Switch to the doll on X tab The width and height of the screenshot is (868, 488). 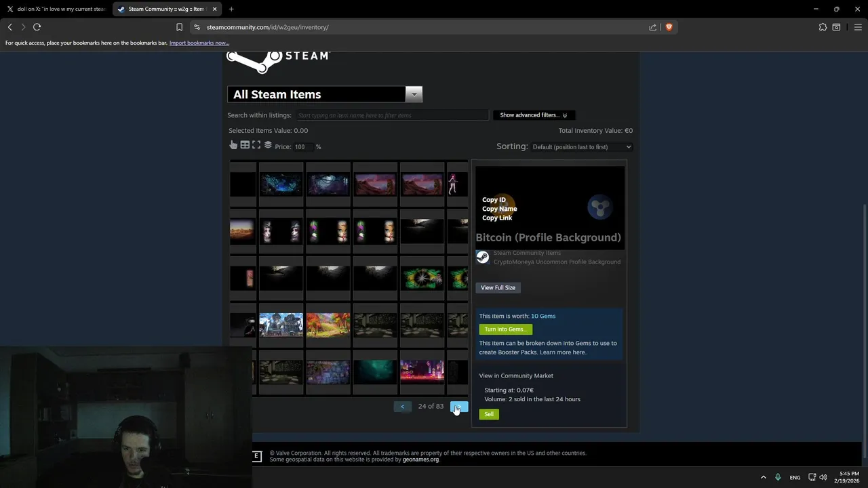[x=57, y=9]
